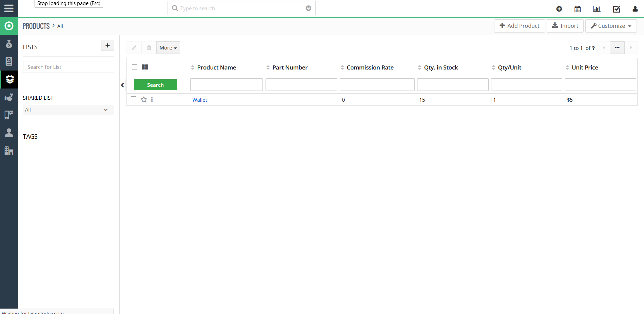This screenshot has height=314, width=644.
Task: Click the LISTS section heading
Action: coord(30,47)
